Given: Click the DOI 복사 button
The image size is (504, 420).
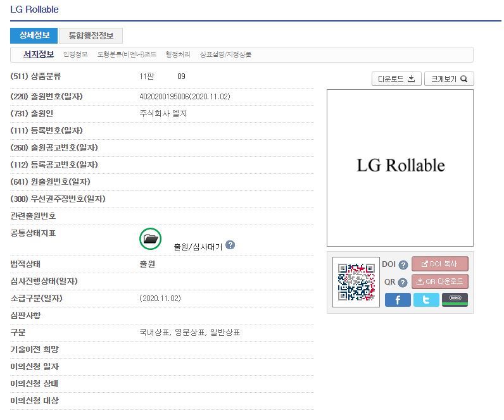Looking at the screenshot, I should click(439, 264).
